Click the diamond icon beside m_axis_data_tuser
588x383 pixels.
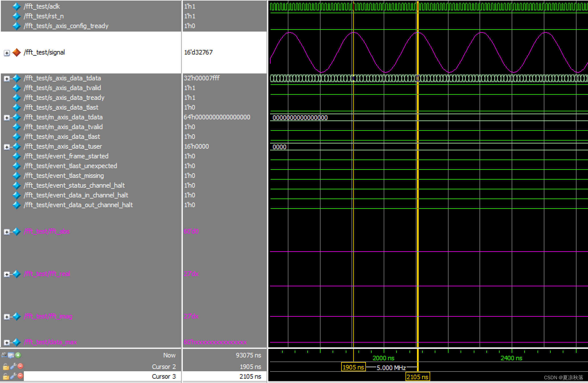17,146
